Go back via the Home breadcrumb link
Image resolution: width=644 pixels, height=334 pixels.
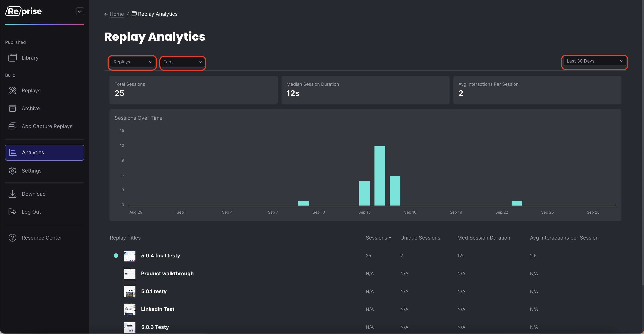[x=116, y=14]
